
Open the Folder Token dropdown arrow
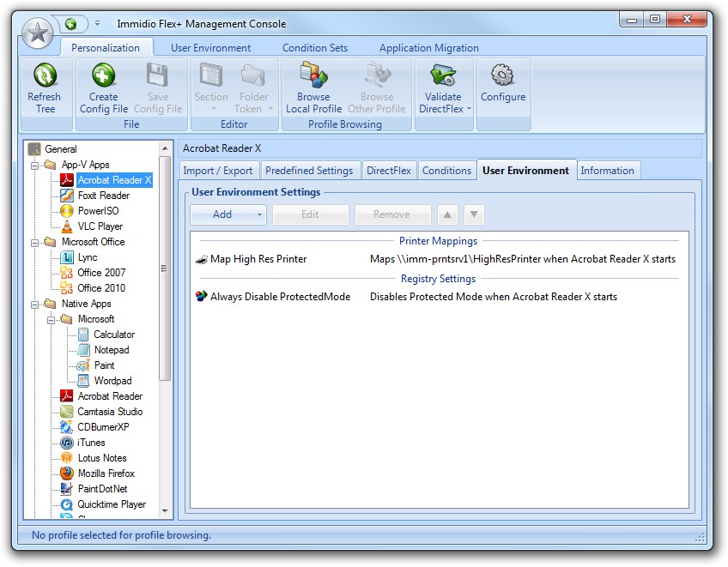(270, 109)
